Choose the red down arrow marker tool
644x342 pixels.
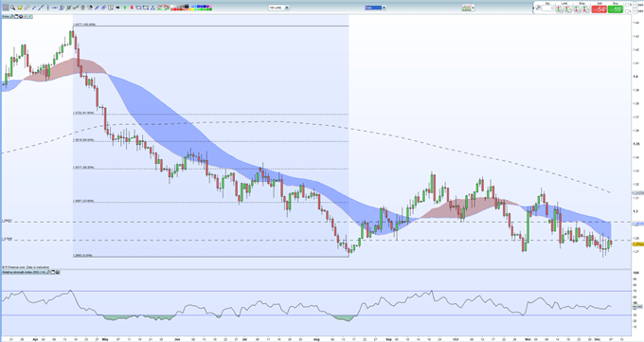point(132,8)
